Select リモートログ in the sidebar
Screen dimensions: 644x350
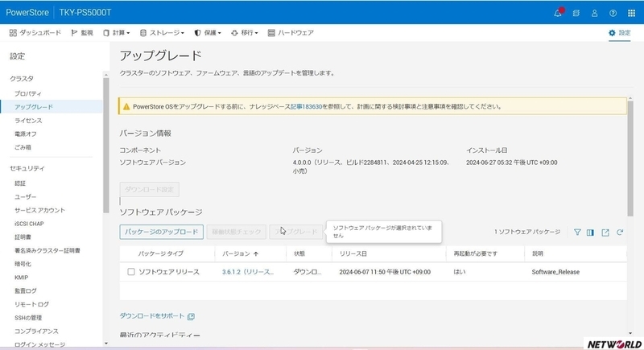pos(31,304)
